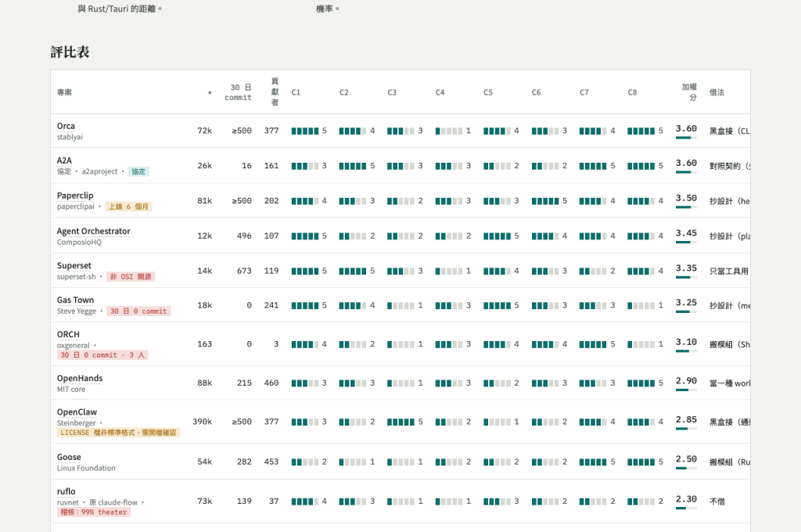The width and height of the screenshot is (801, 532).
Task: Click the Steve Yegge owner text
Action: pyautogui.click(x=77, y=311)
